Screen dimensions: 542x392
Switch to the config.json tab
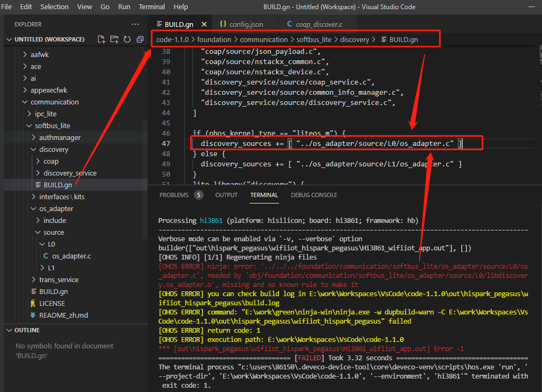pos(246,24)
